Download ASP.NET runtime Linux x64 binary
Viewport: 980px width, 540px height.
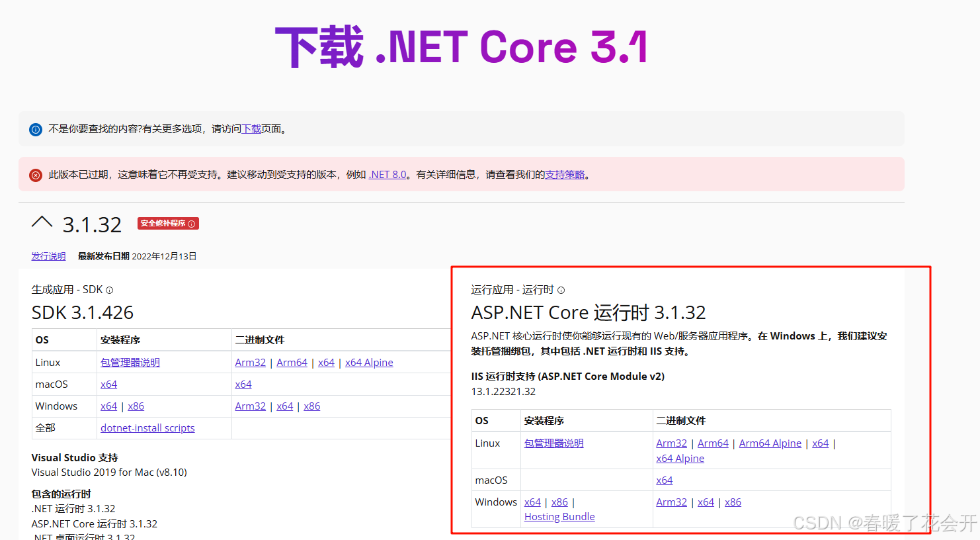pyautogui.click(x=821, y=443)
